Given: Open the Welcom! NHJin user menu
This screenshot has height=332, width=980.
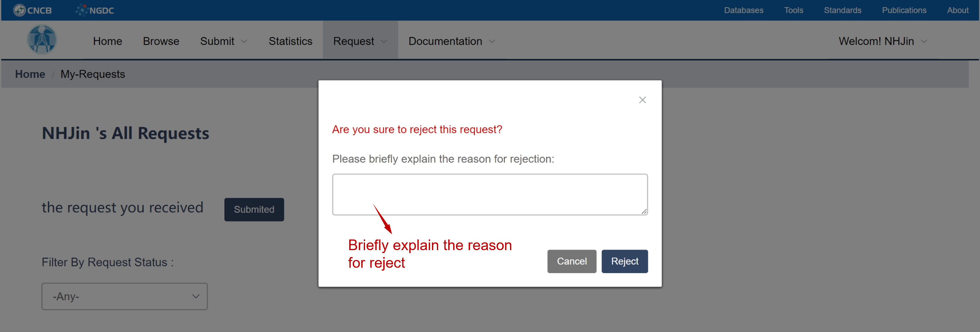Looking at the screenshot, I should tap(883, 41).
